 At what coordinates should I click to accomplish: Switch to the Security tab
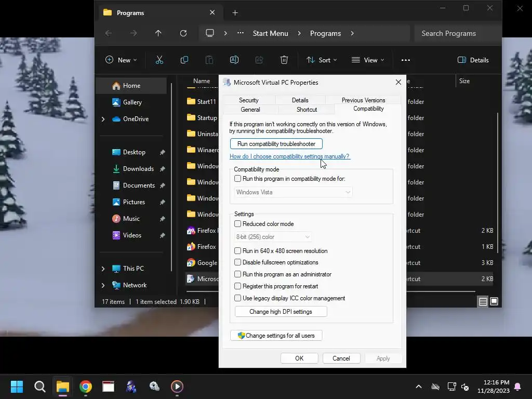pyautogui.click(x=249, y=100)
